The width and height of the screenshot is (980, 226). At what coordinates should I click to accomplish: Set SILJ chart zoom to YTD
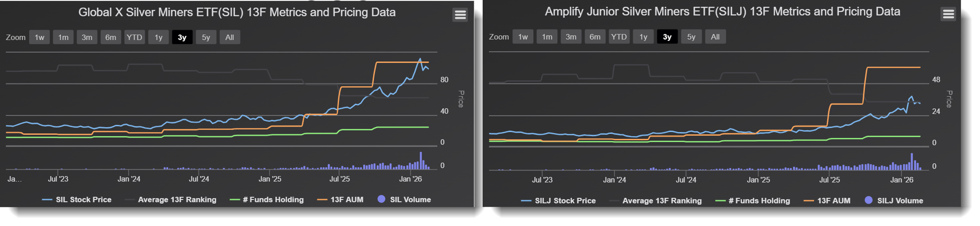[x=619, y=37]
